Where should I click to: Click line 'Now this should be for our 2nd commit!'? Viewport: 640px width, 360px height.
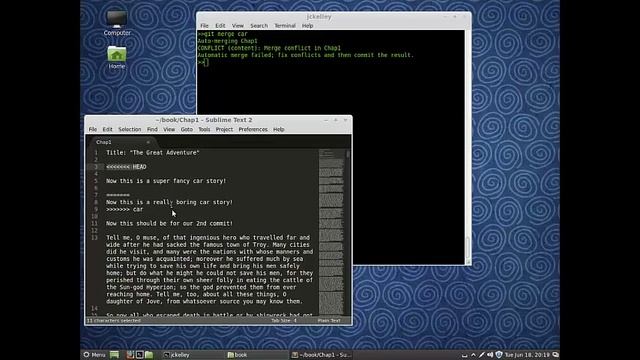click(x=169, y=224)
